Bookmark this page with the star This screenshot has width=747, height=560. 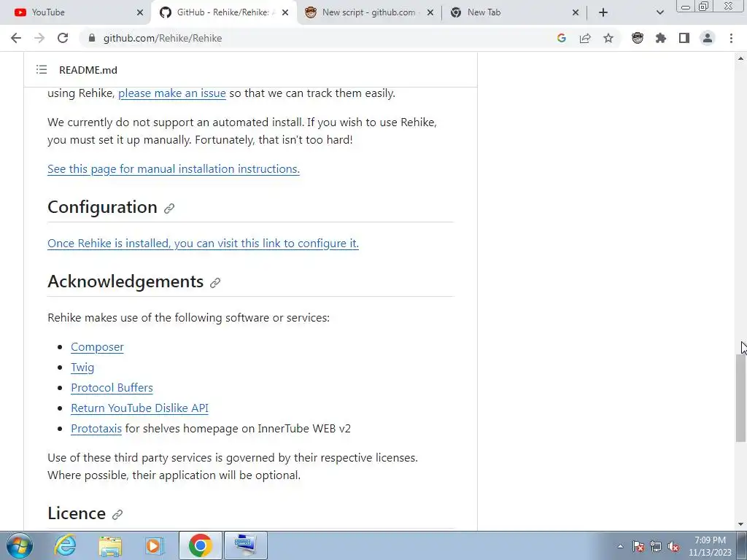point(608,38)
